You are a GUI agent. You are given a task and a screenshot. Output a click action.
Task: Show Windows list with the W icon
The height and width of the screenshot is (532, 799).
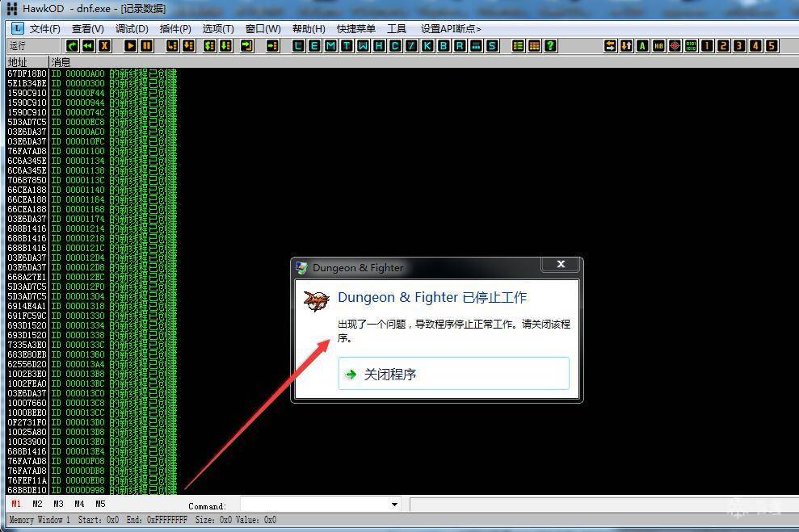[x=363, y=46]
